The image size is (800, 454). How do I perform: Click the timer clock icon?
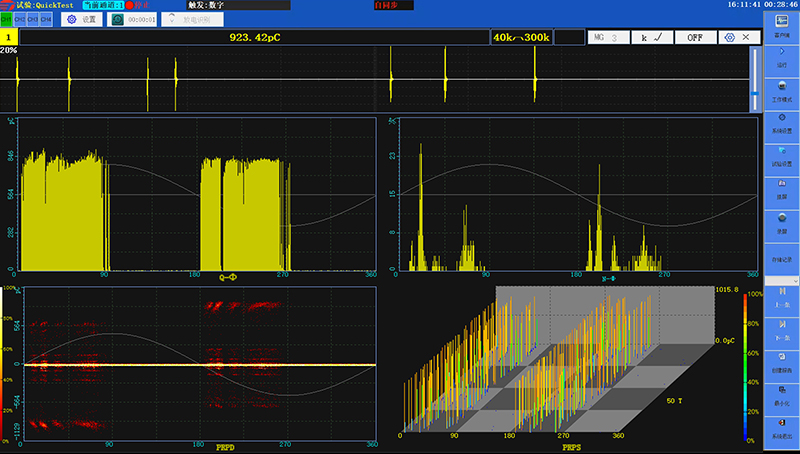point(118,19)
